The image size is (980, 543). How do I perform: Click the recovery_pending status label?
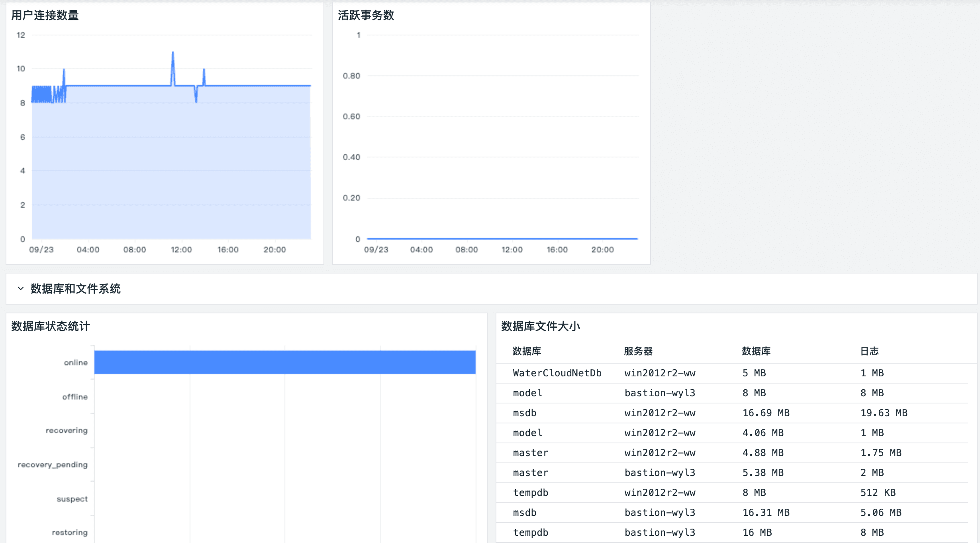(x=53, y=465)
